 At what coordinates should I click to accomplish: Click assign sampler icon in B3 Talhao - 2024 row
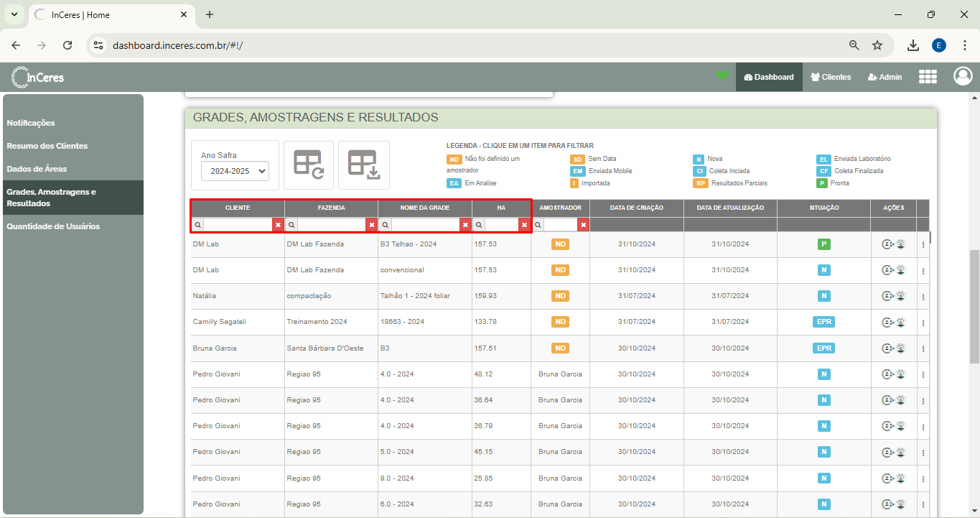coord(887,244)
